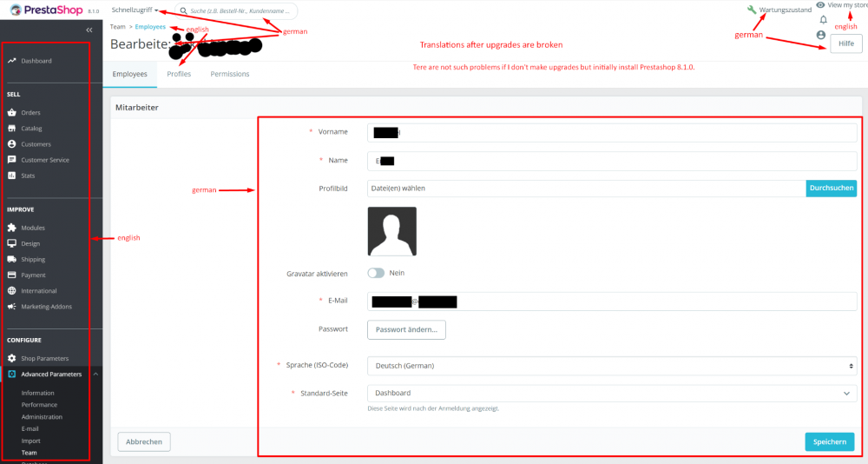
Task: Collapse the sidebar with double-chevron icon
Action: tap(89, 30)
